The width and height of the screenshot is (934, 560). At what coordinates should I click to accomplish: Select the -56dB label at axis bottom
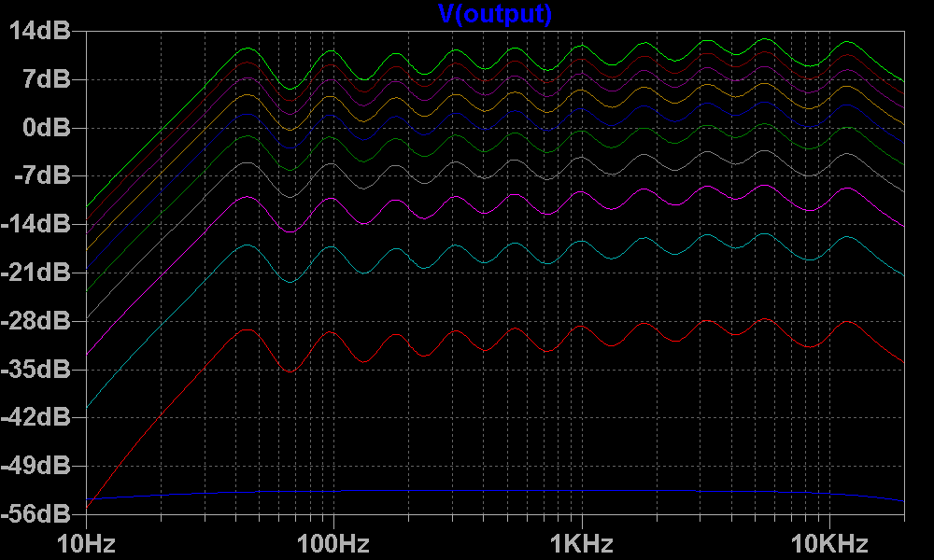point(41,514)
